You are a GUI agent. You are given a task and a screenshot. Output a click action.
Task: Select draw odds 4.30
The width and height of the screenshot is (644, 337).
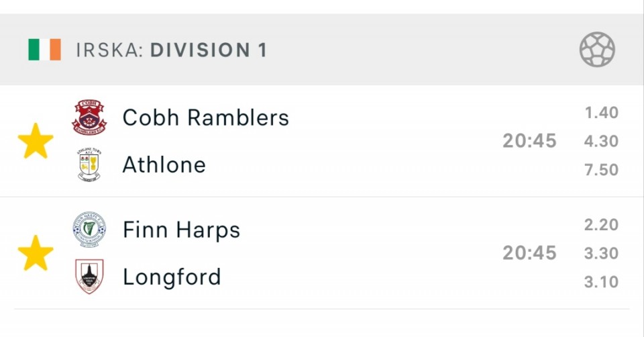pos(601,141)
